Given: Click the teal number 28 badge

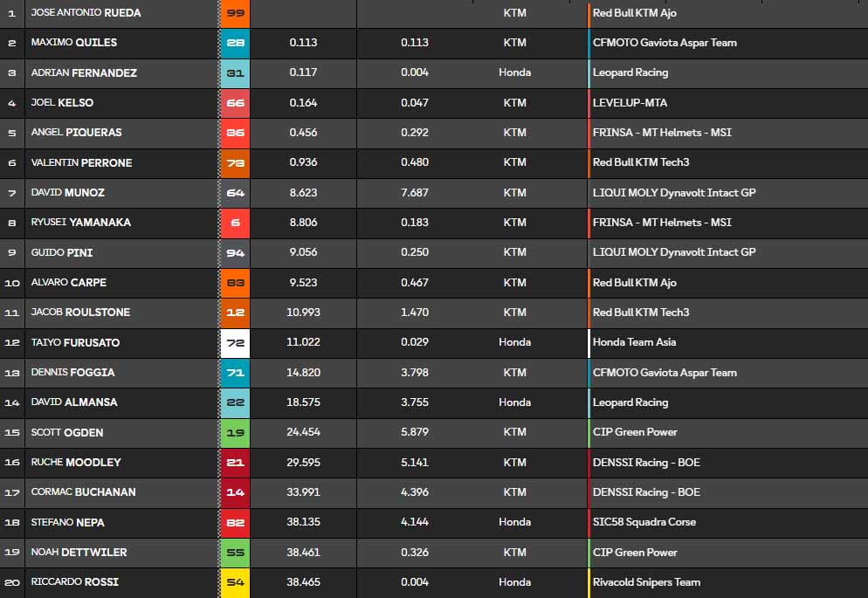Looking at the screenshot, I should pyautogui.click(x=234, y=43).
